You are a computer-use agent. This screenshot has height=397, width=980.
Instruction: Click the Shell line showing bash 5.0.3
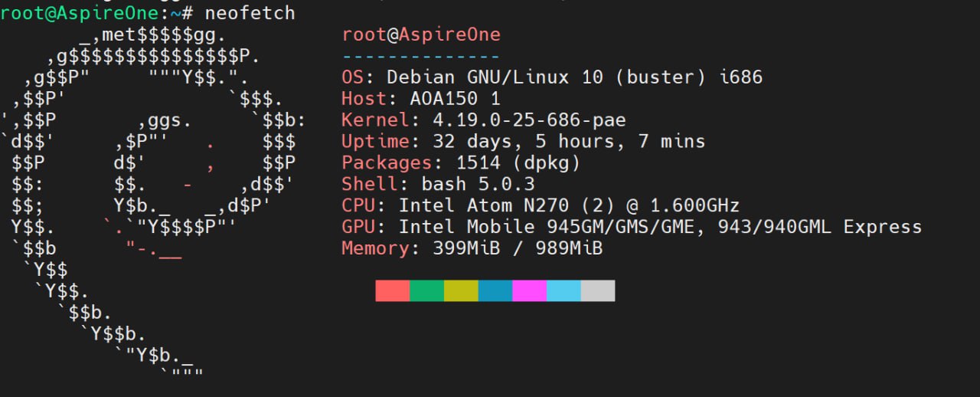click(438, 185)
